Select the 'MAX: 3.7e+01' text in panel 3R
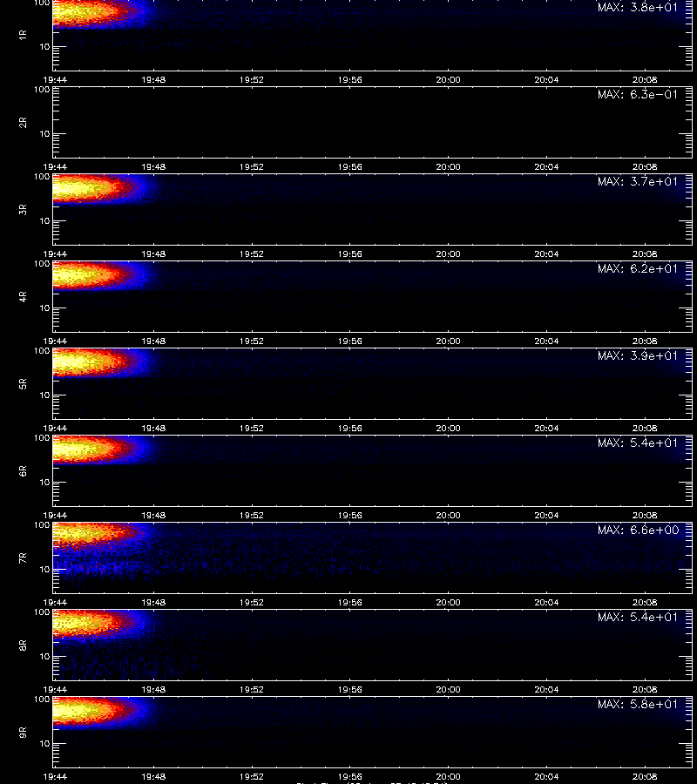Image resolution: width=697 pixels, height=784 pixels. (638, 181)
